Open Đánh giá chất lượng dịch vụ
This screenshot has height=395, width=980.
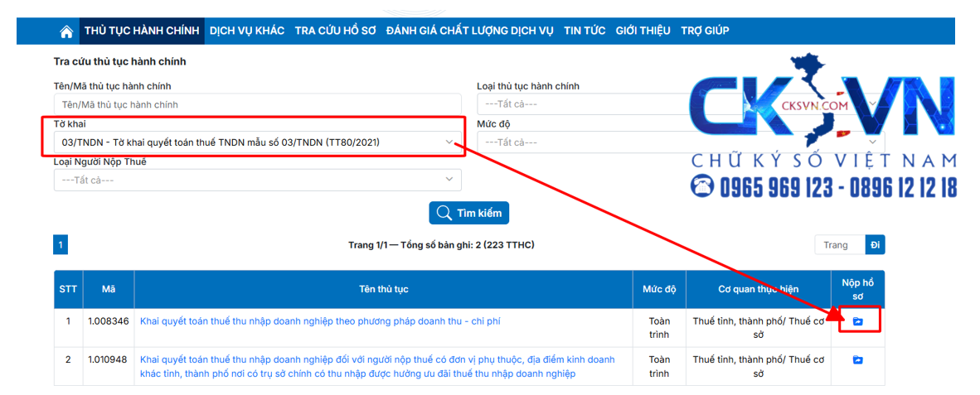469,31
